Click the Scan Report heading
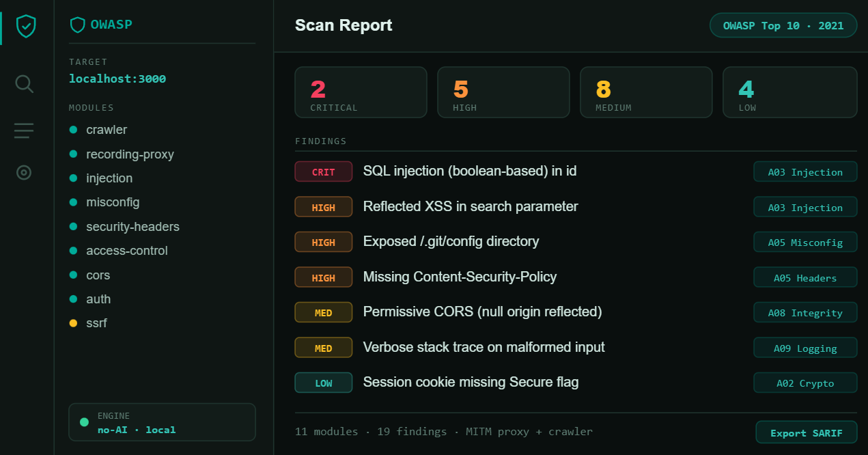 tap(344, 25)
